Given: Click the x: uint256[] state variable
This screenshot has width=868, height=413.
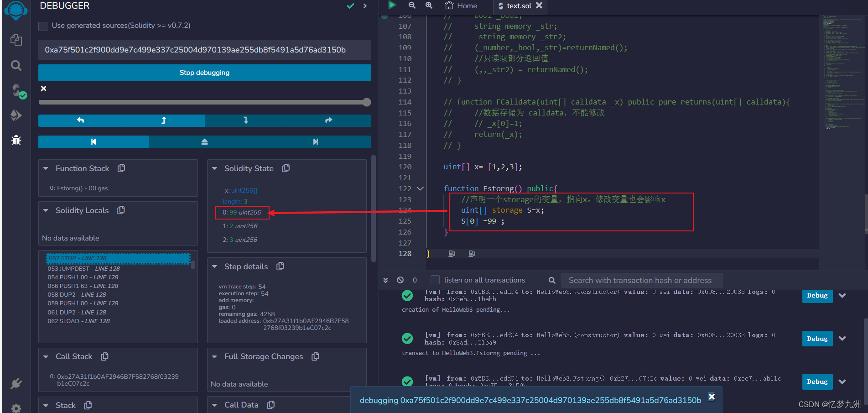Looking at the screenshot, I should 241,190.
